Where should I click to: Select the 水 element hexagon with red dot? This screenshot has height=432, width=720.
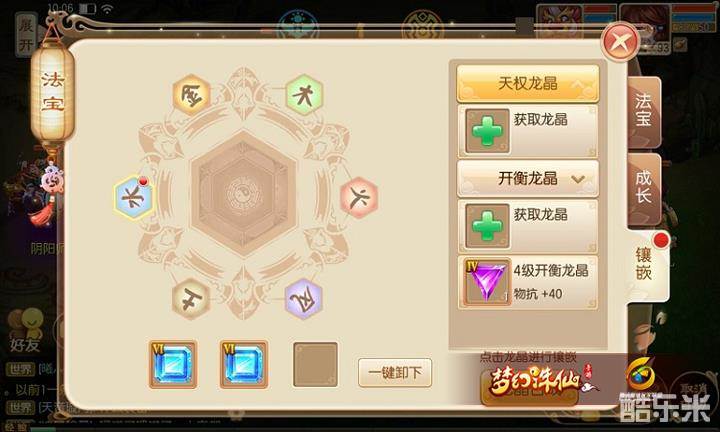pyautogui.click(x=134, y=197)
